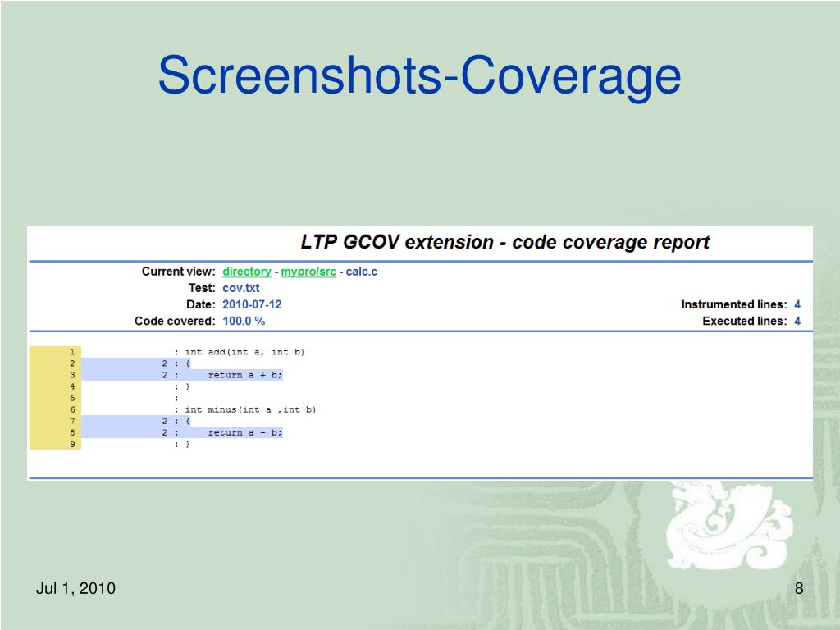Image resolution: width=840 pixels, height=630 pixels.
Task: Click the LTP GCOV extension report title
Action: [504, 242]
